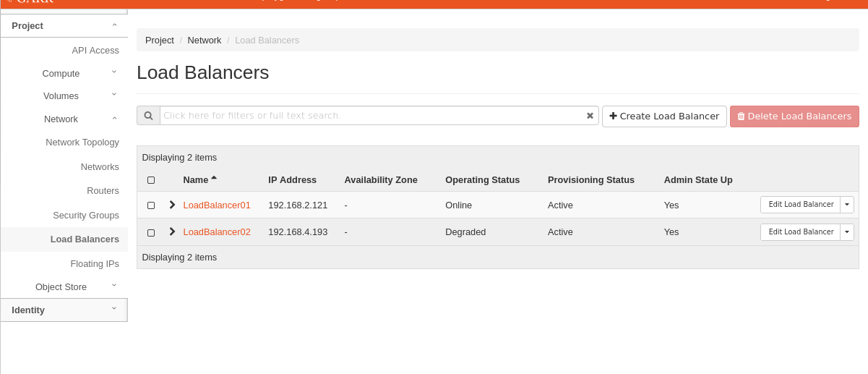Viewport: 868px width, 374px height.
Task: Click the Create Load Balancer button
Action: point(664,116)
